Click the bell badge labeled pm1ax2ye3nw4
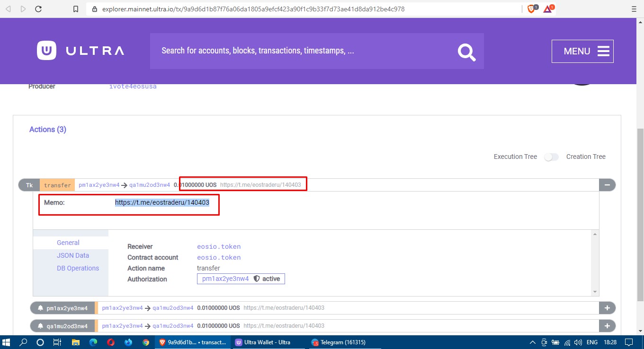Screen dimensions: 644x349 (x=63, y=308)
